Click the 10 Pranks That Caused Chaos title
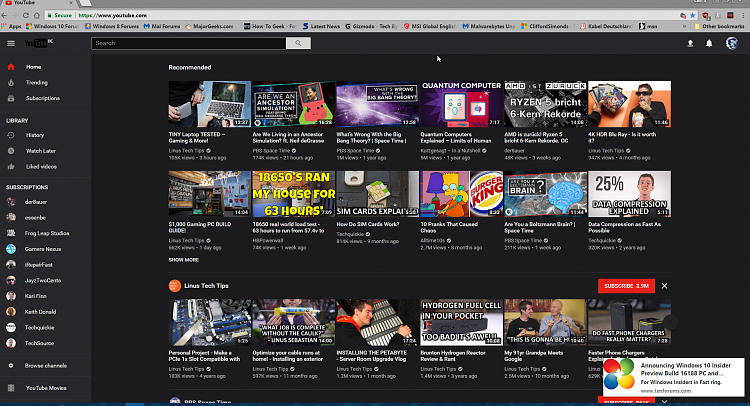Viewport: 750px width, 406px height. pyautogui.click(x=449, y=227)
